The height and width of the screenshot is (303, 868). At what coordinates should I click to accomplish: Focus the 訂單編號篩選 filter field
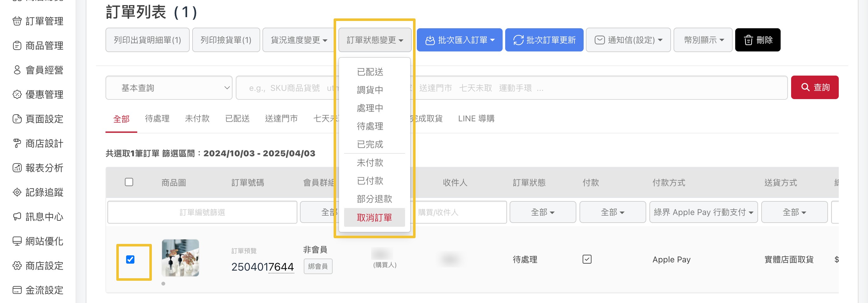202,212
